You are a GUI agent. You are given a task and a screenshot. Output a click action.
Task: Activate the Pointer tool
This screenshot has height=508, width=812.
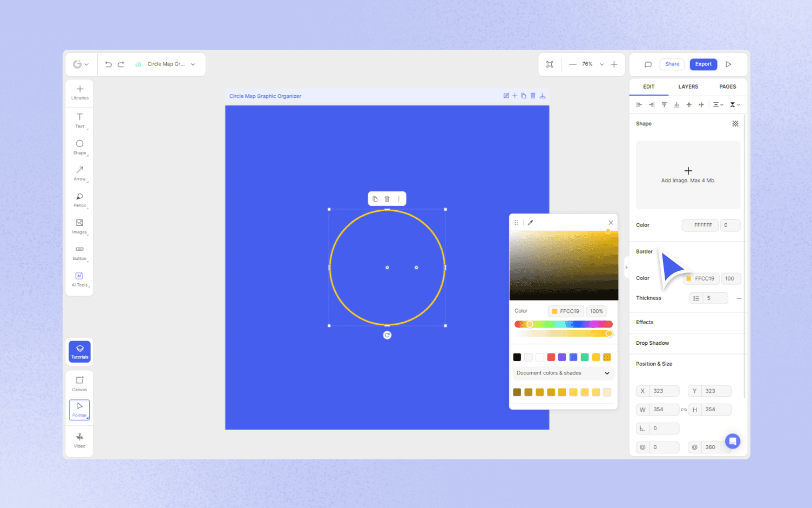pos(79,410)
